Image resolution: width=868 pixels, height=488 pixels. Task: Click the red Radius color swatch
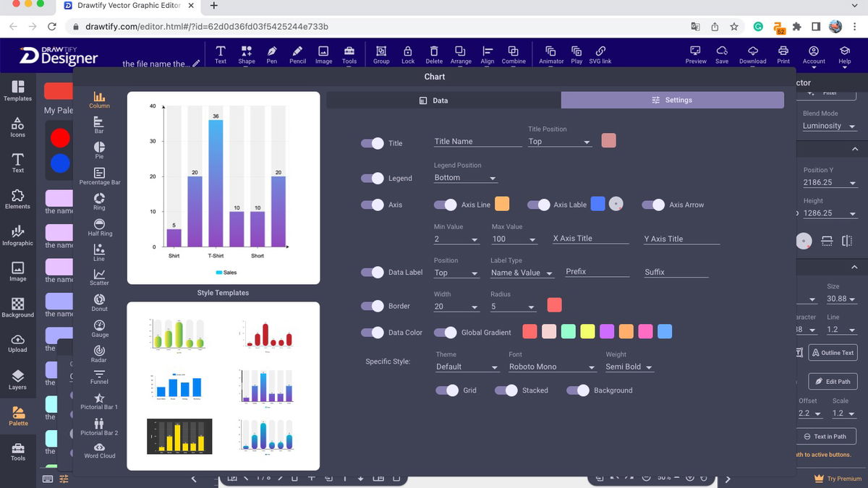pos(554,305)
